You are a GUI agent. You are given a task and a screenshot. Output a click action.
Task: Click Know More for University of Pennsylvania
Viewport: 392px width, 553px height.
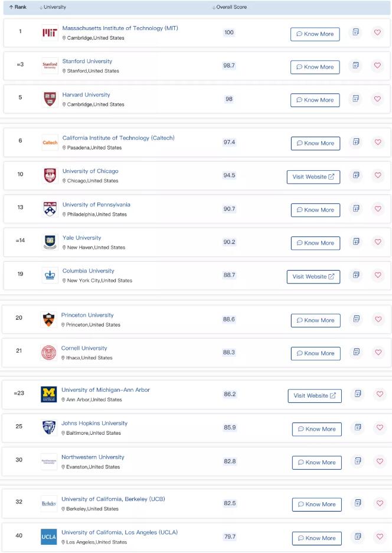[315, 210]
